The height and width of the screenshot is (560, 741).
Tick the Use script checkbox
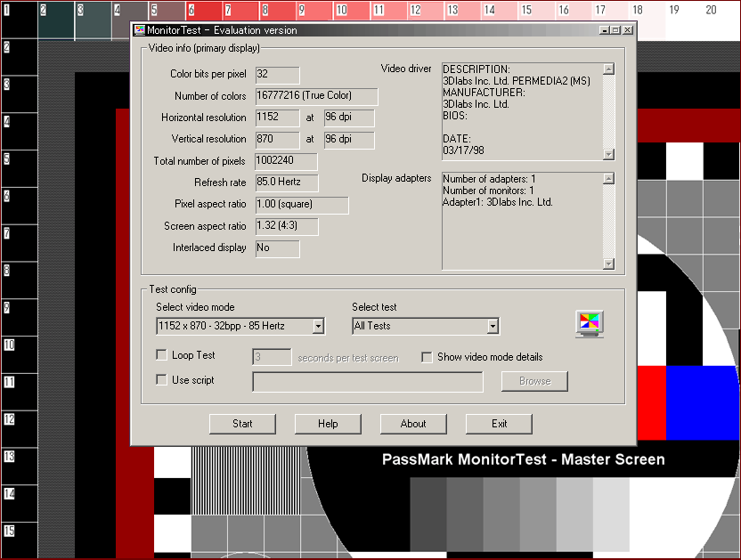[161, 380]
